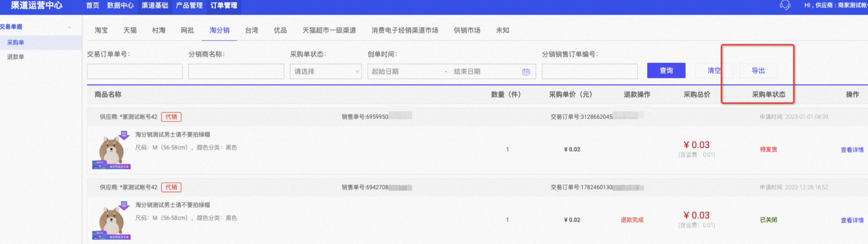Click 申请时间 2022-12-28 16:52 text
868x244 pixels.
coord(794,187)
